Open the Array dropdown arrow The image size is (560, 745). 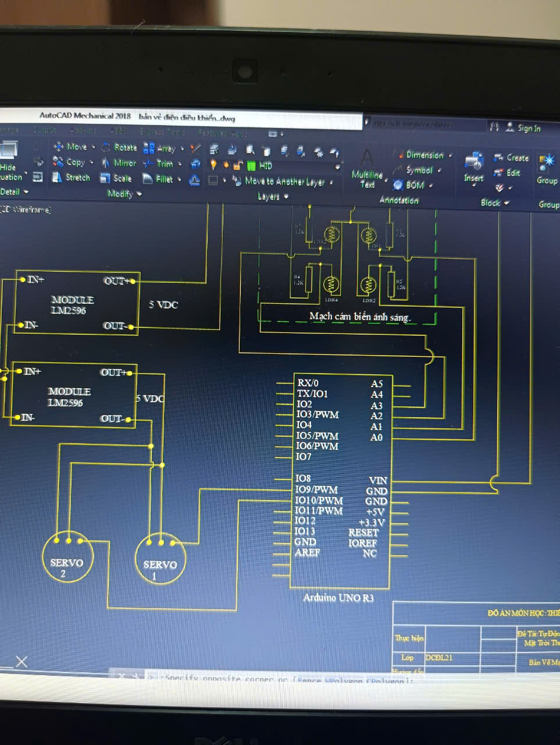182,149
